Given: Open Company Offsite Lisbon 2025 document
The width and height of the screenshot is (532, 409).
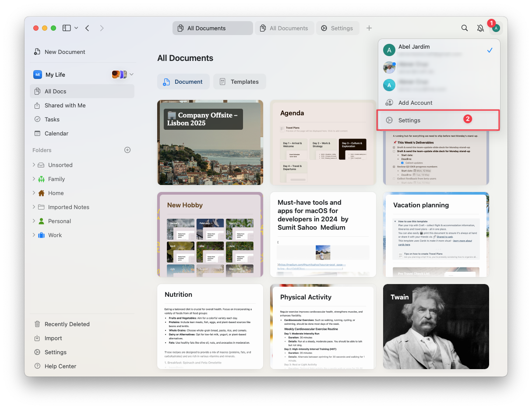Looking at the screenshot, I should 210,142.
